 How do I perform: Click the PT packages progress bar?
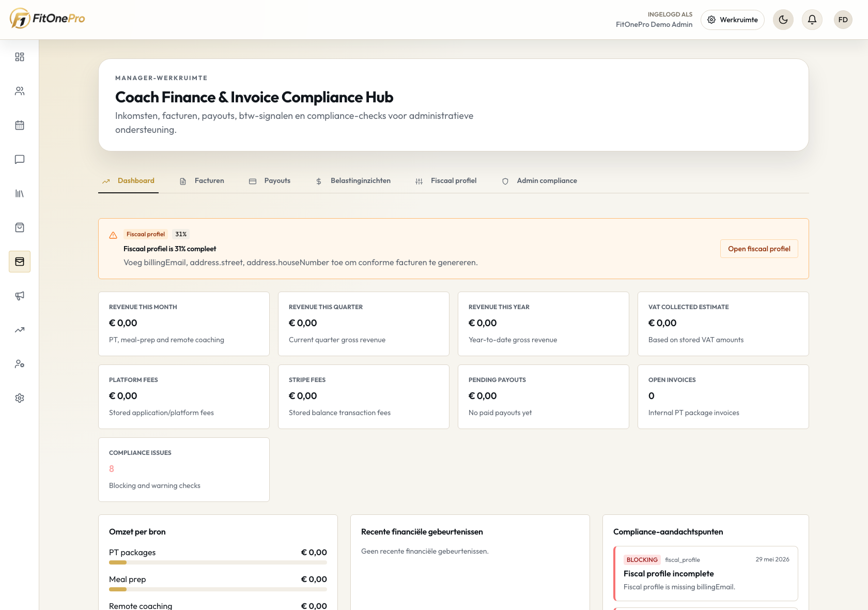(218, 562)
